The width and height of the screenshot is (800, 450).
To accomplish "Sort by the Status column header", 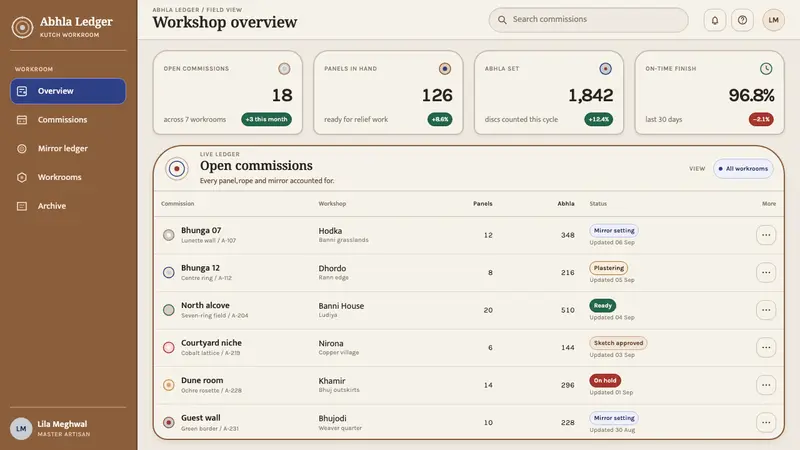I will [598, 204].
